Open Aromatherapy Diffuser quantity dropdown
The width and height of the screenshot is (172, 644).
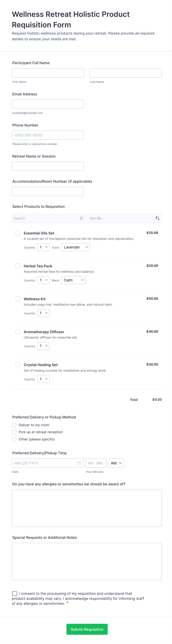pos(43,346)
